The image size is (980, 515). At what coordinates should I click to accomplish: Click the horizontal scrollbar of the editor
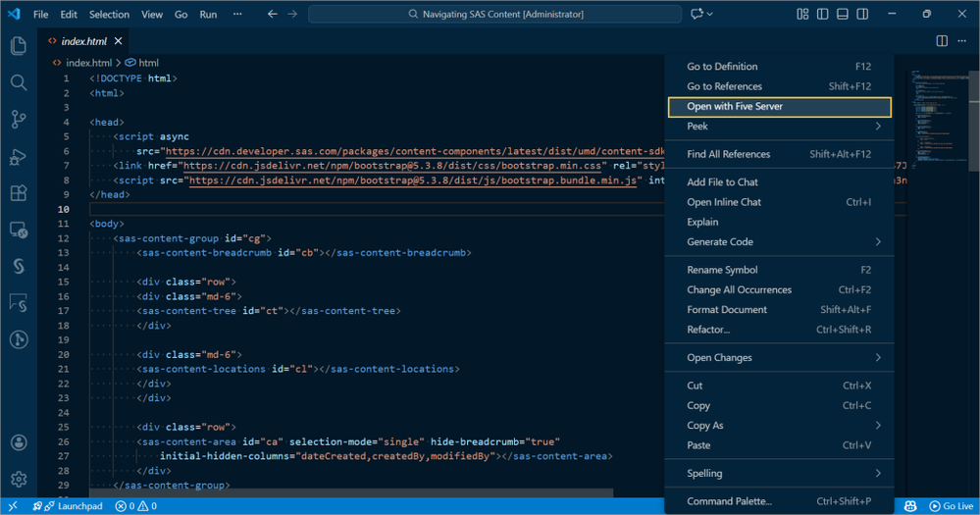(350, 493)
